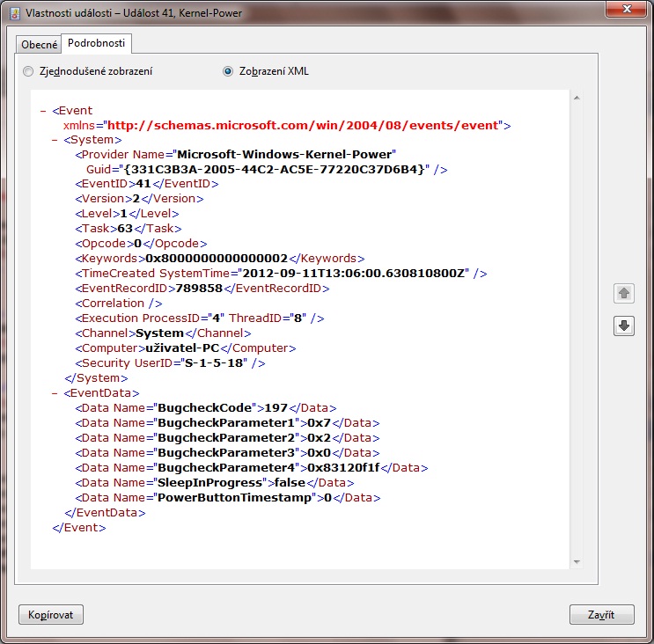
Task: Click the Level element line
Action: click(x=128, y=214)
